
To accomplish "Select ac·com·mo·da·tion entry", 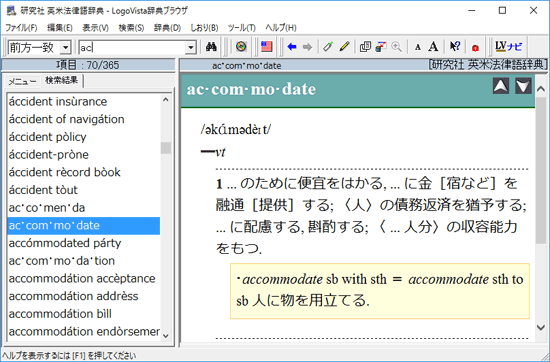I will tap(83, 261).
